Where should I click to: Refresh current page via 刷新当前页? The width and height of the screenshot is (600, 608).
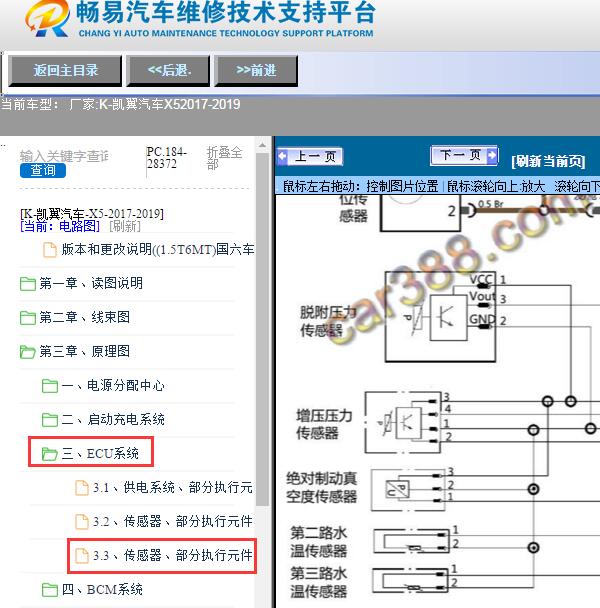coord(548,161)
